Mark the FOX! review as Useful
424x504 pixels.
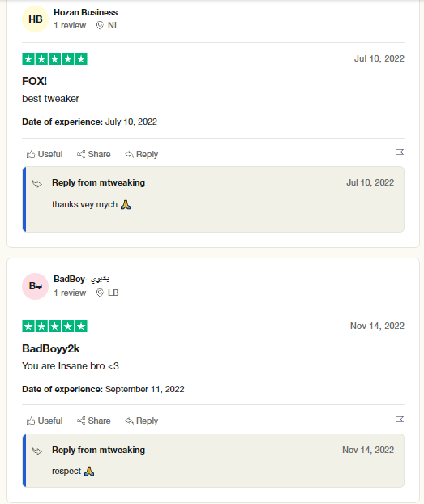[45, 154]
